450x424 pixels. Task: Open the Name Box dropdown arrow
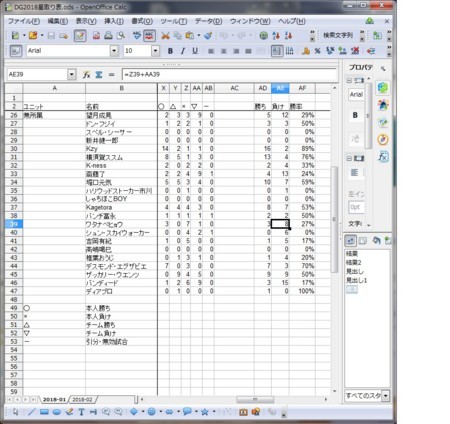pos(72,75)
